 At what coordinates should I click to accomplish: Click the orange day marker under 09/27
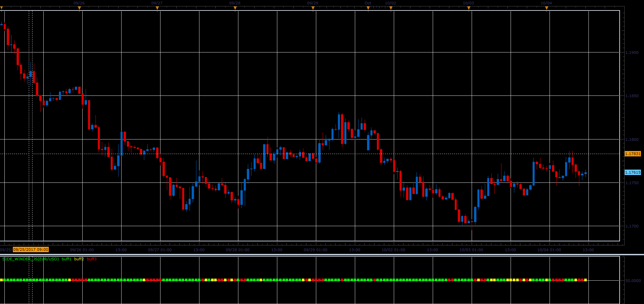(x=157, y=8)
